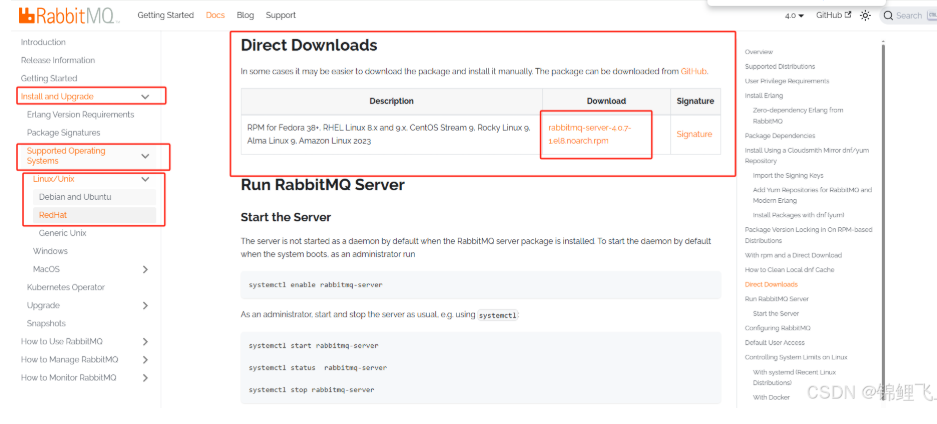Open Windows sidebar page
The image size is (937, 424).
tap(50, 251)
